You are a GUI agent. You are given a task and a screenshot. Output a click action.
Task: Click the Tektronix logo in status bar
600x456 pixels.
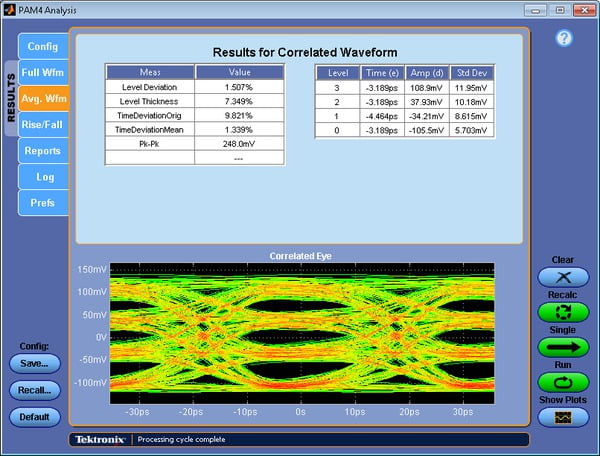point(101,439)
